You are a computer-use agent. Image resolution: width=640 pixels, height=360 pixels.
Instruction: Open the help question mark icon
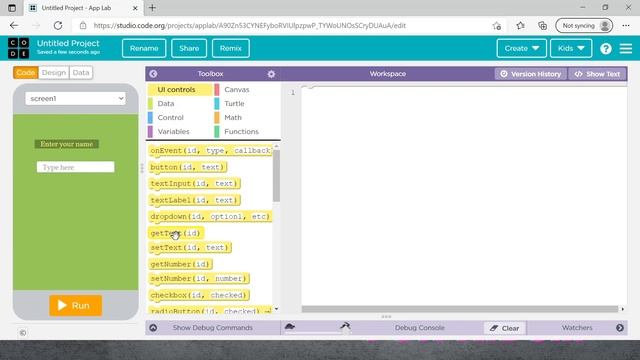[x=606, y=49]
